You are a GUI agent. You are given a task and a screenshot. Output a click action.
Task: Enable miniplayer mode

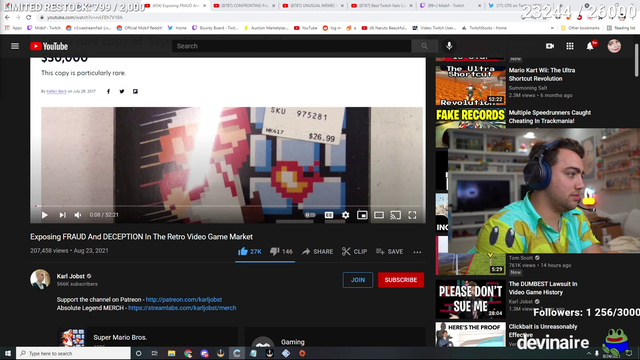362,215
